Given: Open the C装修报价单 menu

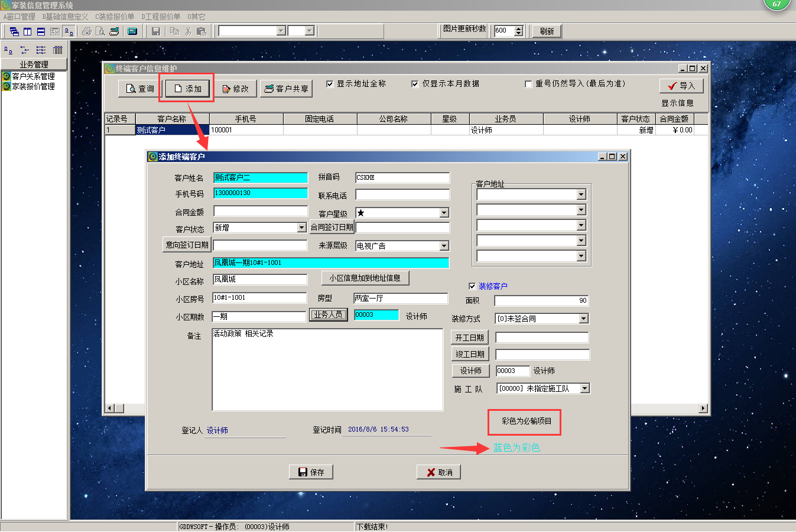Looking at the screenshot, I should pos(115,17).
